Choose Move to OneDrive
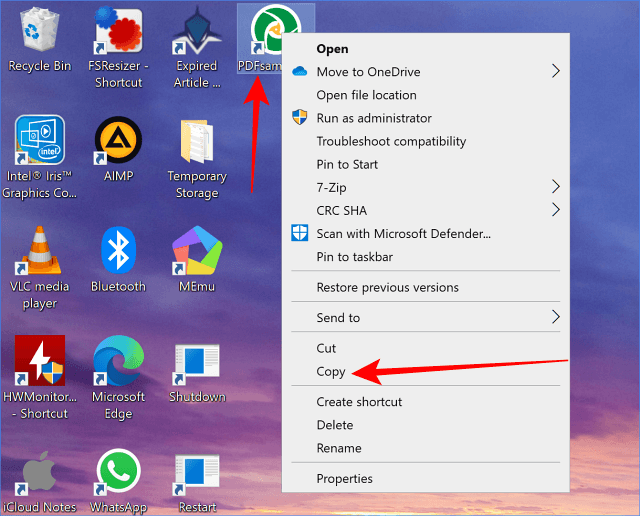The width and height of the screenshot is (640, 516). click(426, 72)
